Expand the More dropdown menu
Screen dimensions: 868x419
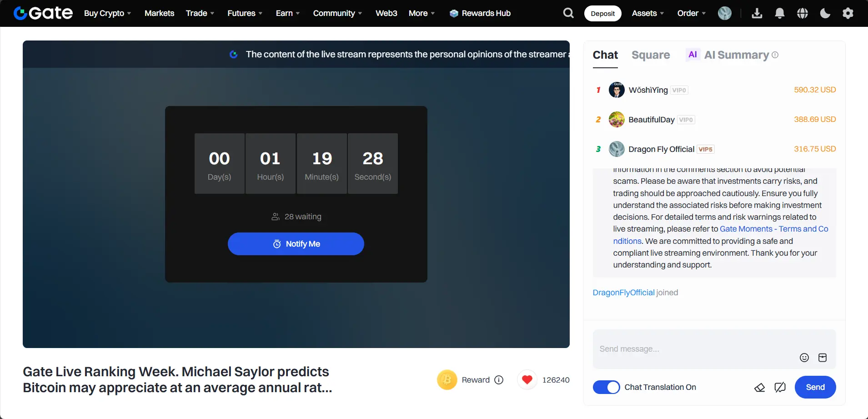422,13
